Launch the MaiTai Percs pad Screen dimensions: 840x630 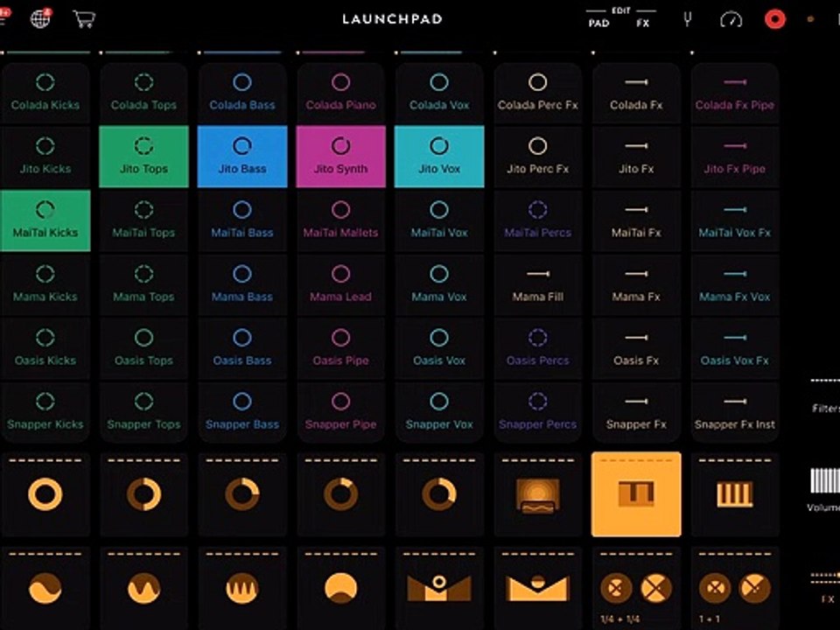tap(538, 220)
